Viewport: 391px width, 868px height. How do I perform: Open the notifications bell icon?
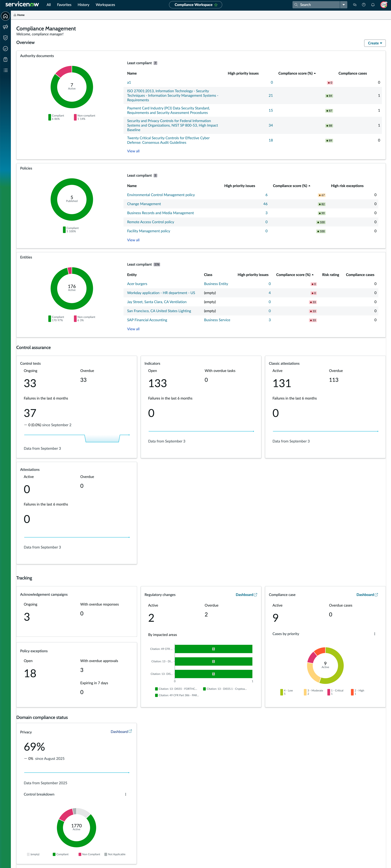tap(373, 5)
